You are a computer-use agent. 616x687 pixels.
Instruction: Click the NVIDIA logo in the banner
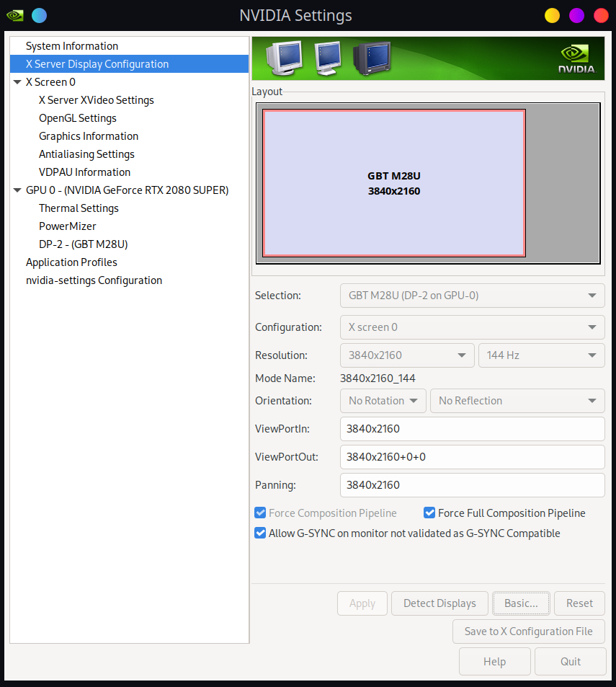pyautogui.click(x=576, y=58)
